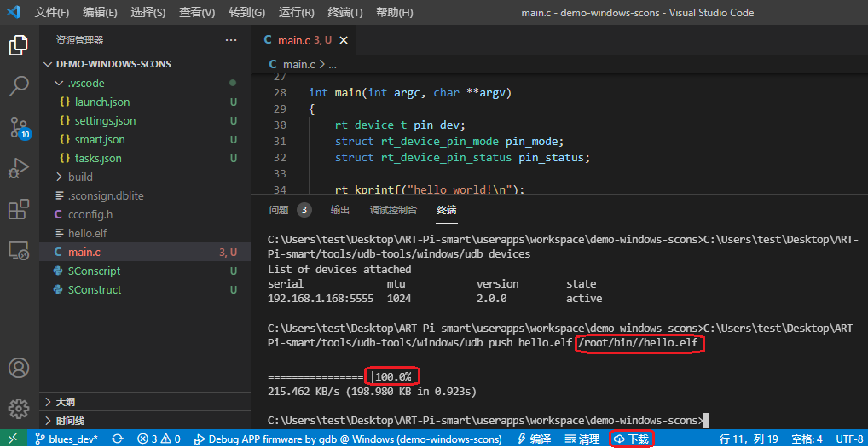This screenshot has height=448, width=868.
Task: Open smart.json in the explorer
Action: (100, 140)
